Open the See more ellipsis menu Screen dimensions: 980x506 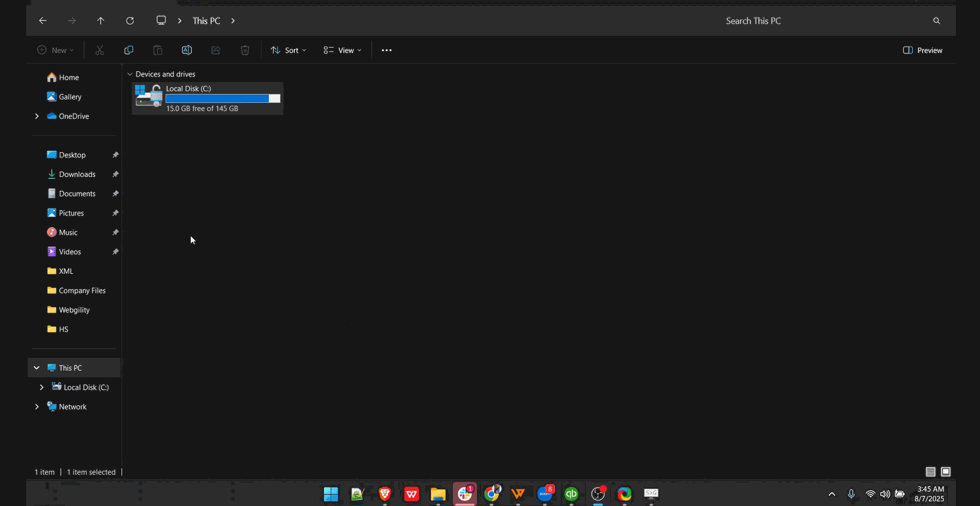click(387, 50)
